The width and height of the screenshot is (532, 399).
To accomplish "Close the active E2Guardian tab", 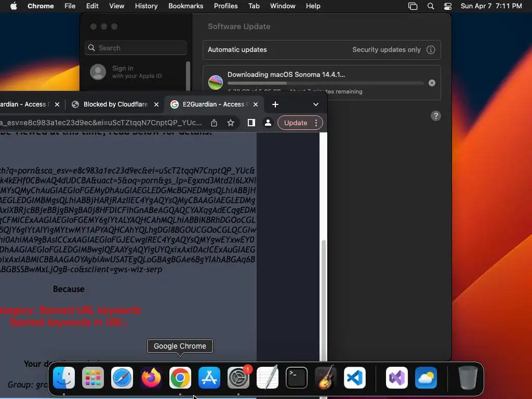I will 256,104.
